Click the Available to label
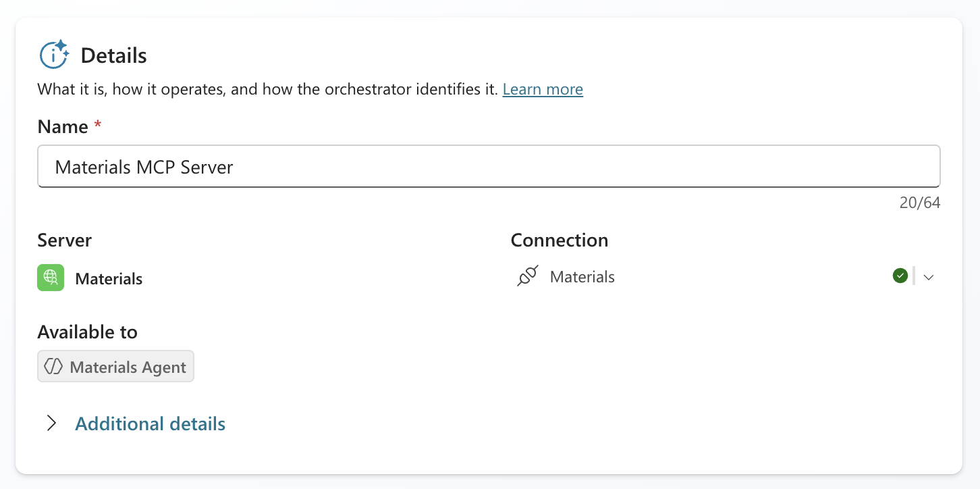The height and width of the screenshot is (489, 980). (x=87, y=332)
